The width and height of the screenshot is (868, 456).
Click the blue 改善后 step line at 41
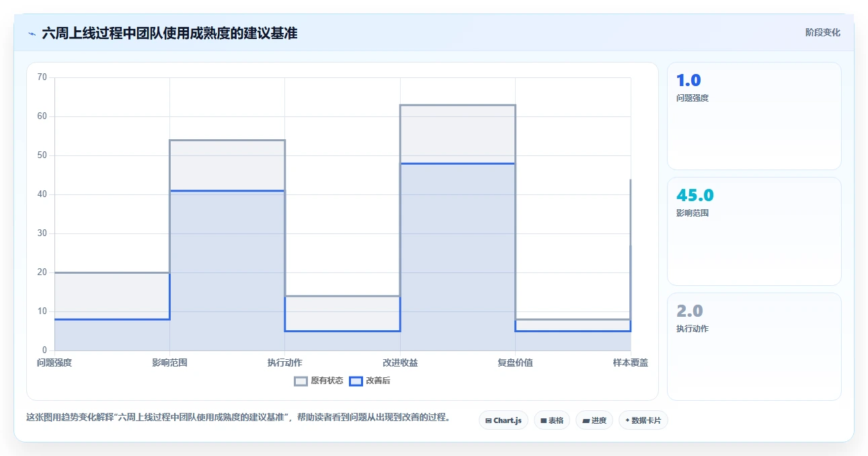227,190
